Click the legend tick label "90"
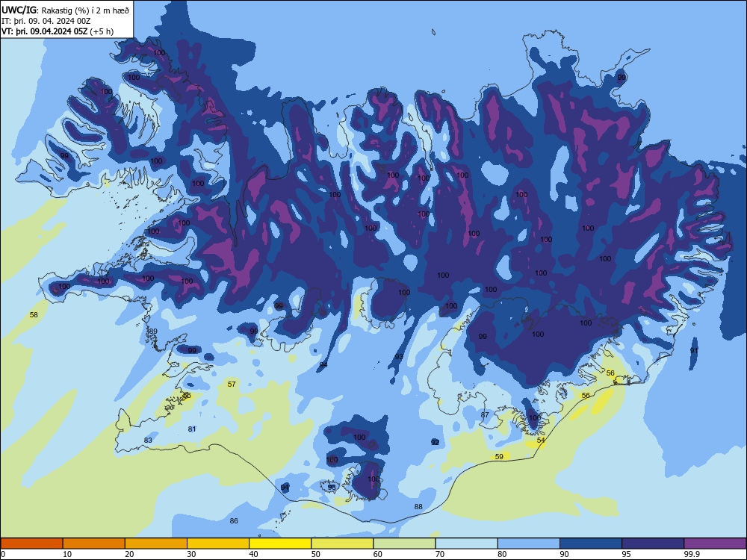Viewport: 747px width, 560px height. tap(564, 554)
